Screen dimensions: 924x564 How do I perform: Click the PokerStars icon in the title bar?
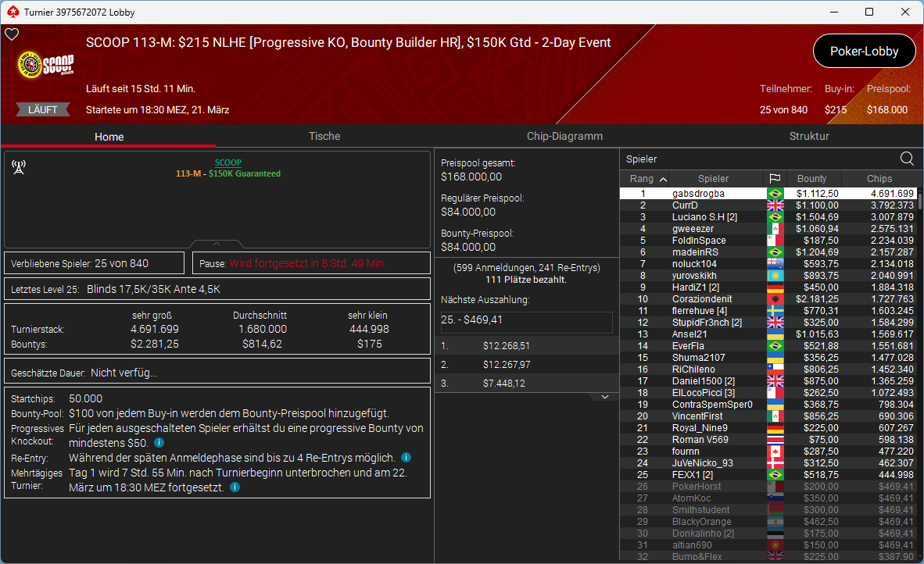click(11, 12)
